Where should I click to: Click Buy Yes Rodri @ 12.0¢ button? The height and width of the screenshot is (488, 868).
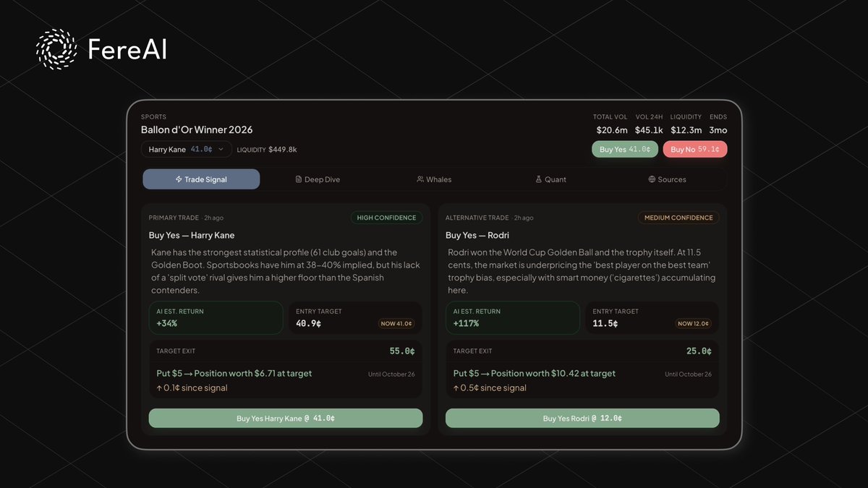pos(582,419)
